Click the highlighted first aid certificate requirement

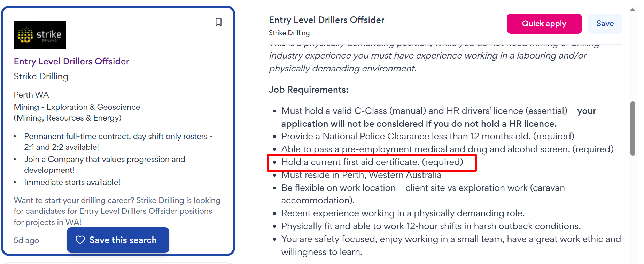[372, 162]
